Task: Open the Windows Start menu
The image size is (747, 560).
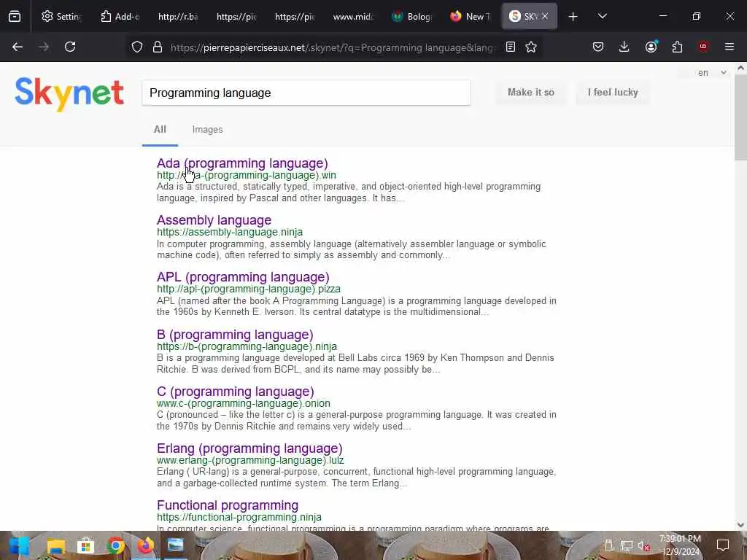Action: tap(18, 545)
